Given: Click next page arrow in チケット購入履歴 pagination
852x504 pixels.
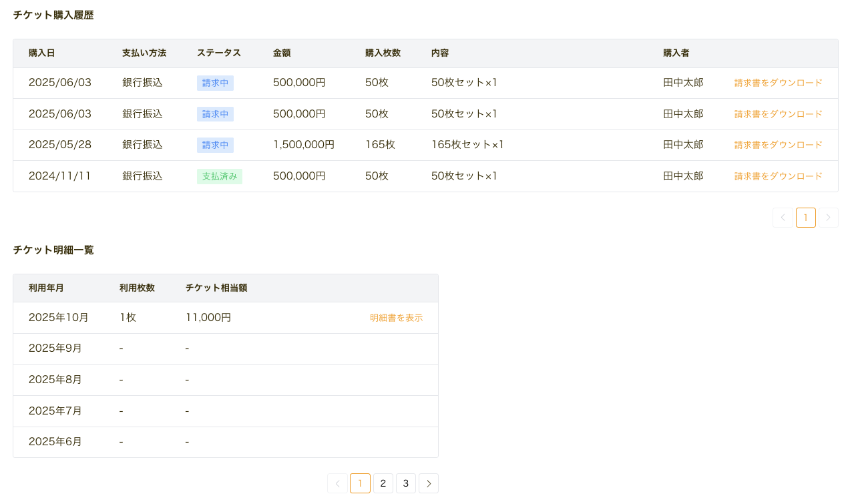Looking at the screenshot, I should [x=829, y=218].
